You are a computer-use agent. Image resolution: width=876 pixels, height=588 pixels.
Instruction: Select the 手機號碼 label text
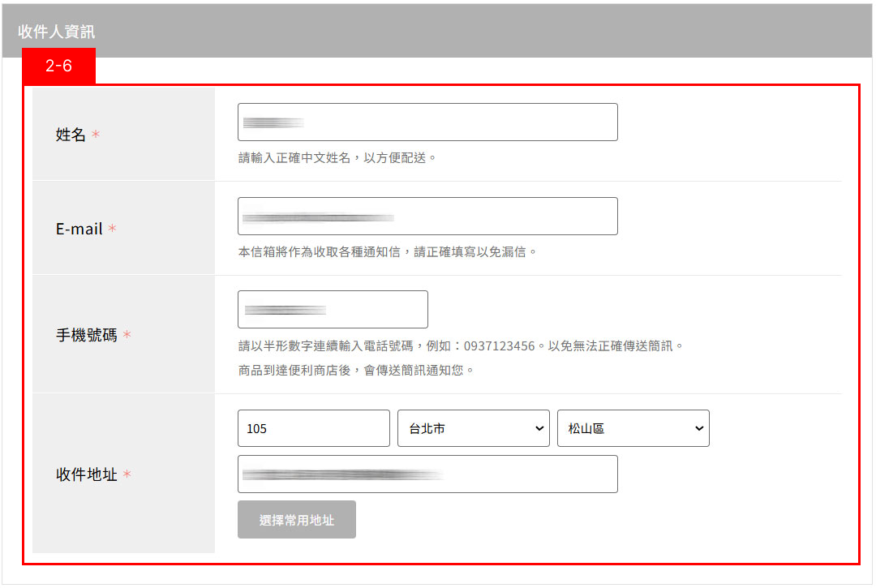click(86, 335)
